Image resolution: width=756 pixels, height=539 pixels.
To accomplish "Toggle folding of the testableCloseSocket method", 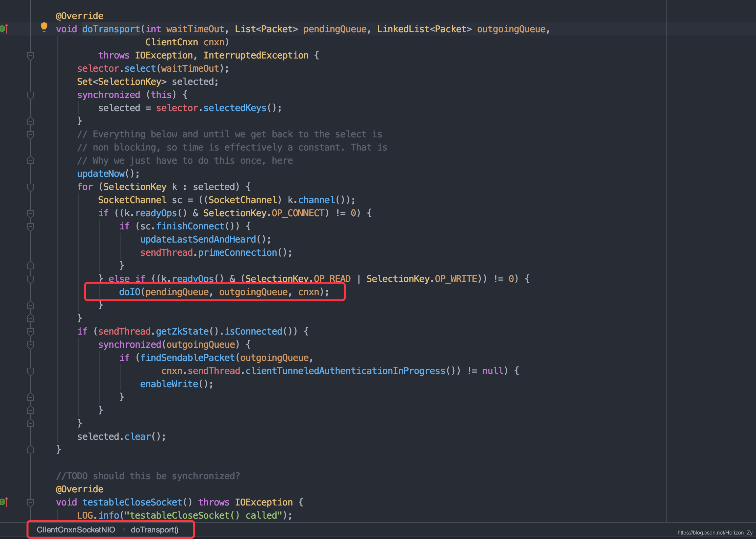I will [x=30, y=502].
